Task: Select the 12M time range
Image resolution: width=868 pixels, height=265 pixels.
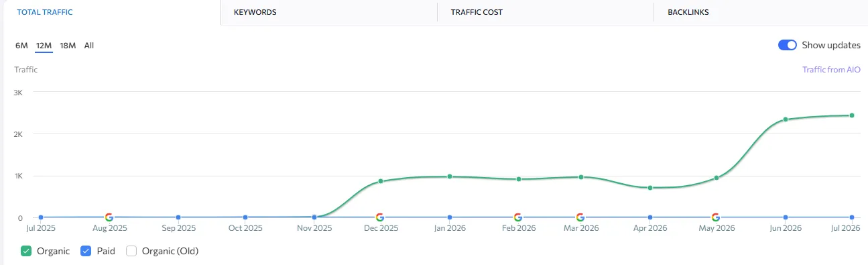Action: pyautogui.click(x=44, y=46)
